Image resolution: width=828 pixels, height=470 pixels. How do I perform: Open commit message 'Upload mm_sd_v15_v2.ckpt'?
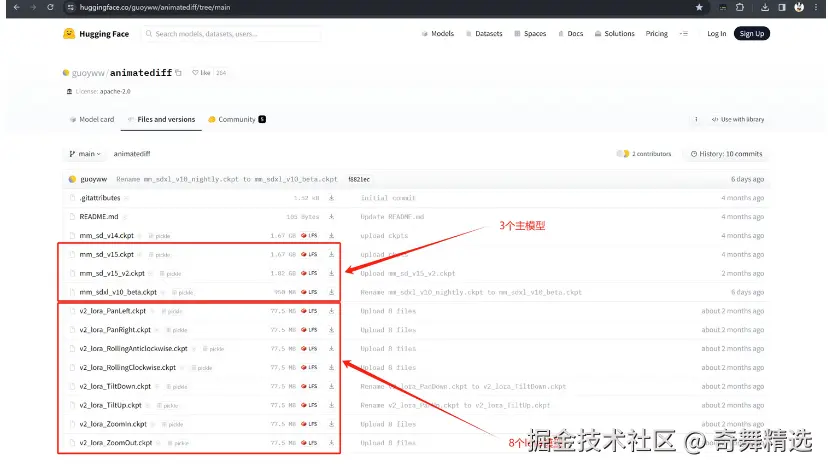pyautogui.click(x=408, y=274)
